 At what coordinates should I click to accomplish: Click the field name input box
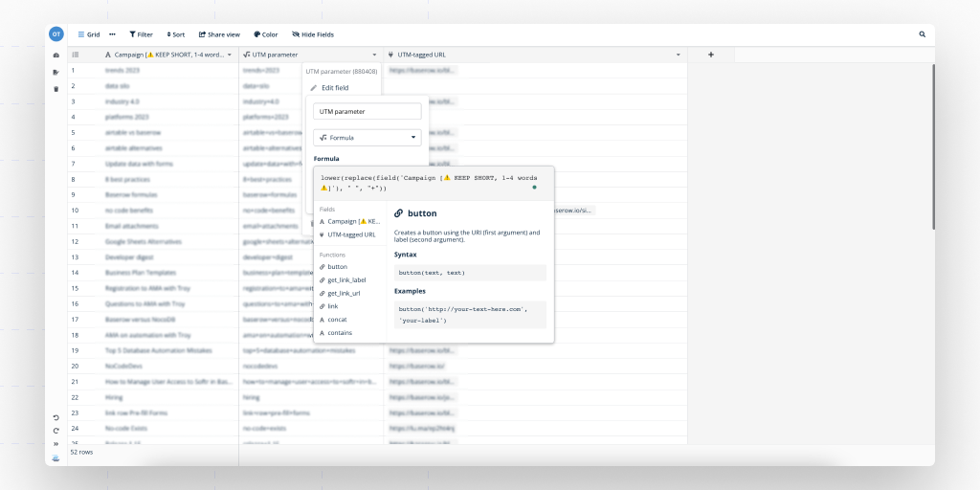tap(367, 111)
